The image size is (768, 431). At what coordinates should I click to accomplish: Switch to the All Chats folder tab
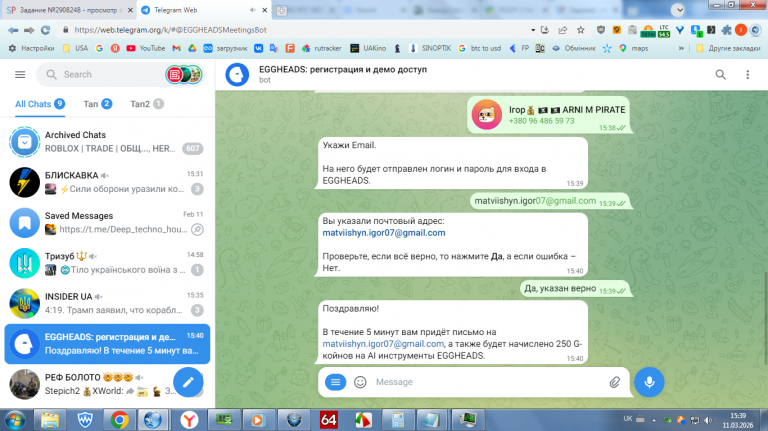point(40,104)
